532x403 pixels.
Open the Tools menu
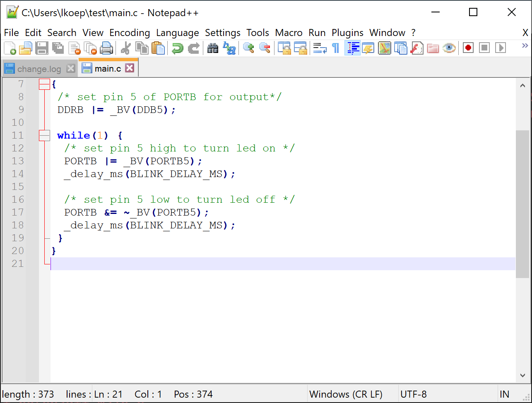[258, 33]
